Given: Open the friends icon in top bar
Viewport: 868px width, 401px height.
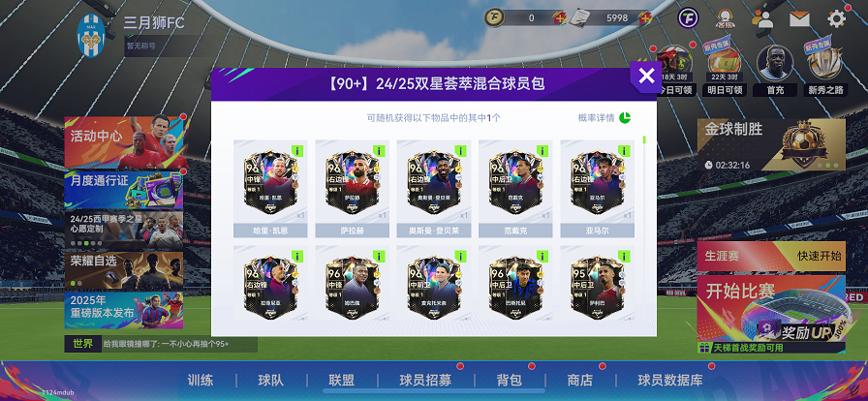Looking at the screenshot, I should coord(762,18).
